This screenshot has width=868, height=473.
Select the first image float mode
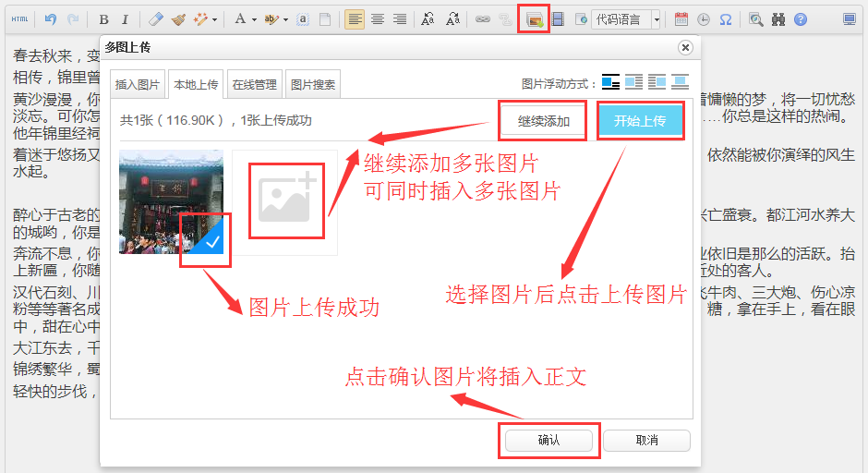[x=610, y=82]
